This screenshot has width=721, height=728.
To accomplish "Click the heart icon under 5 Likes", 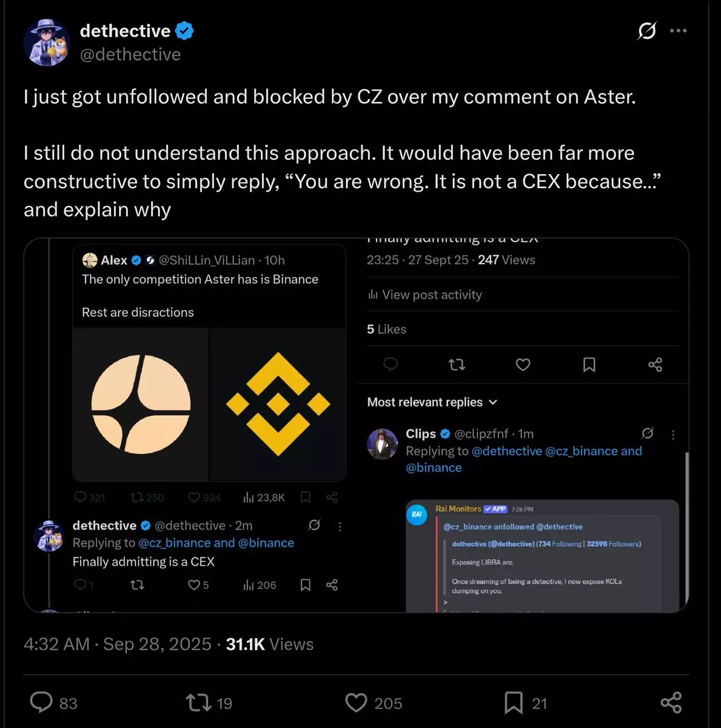I will point(523,365).
